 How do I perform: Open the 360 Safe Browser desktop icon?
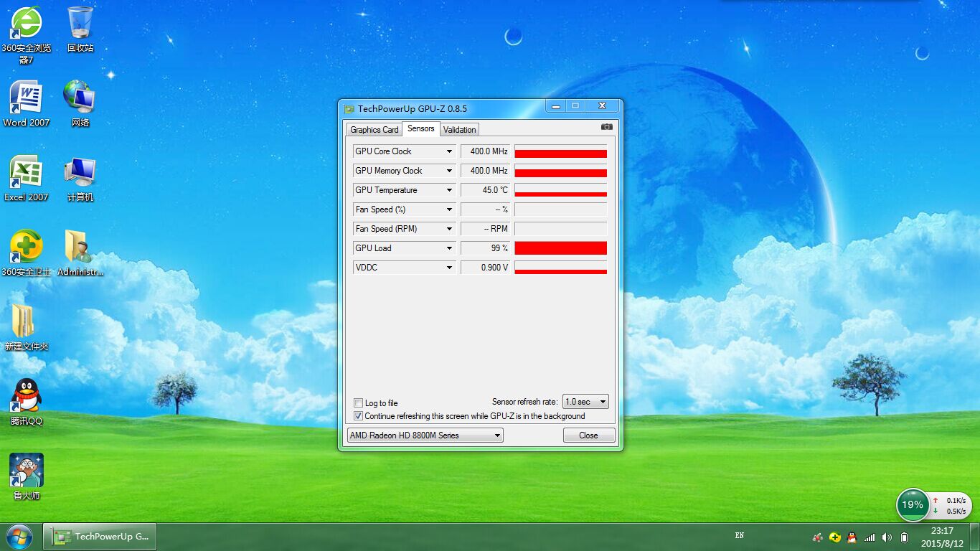(x=26, y=35)
